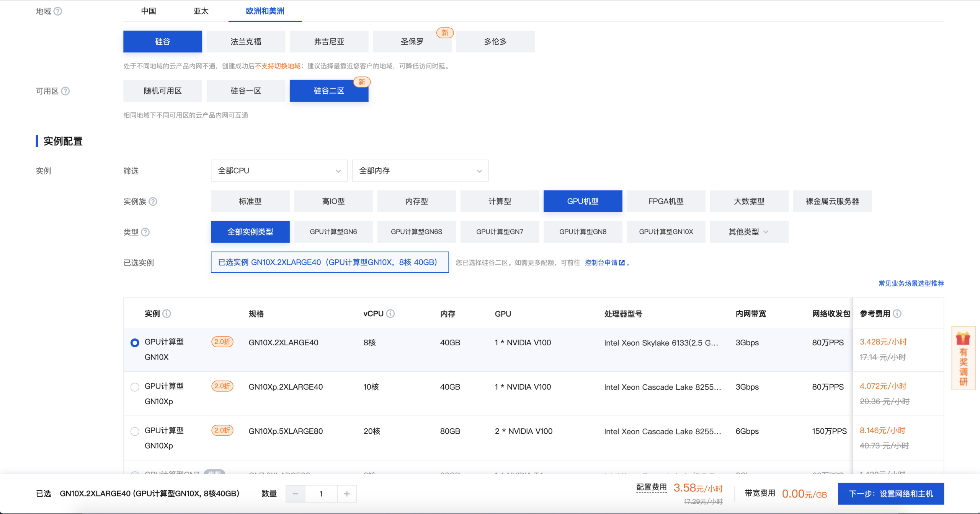Click the help icon next to 类型
The height and width of the screenshot is (514, 980).
145,232
